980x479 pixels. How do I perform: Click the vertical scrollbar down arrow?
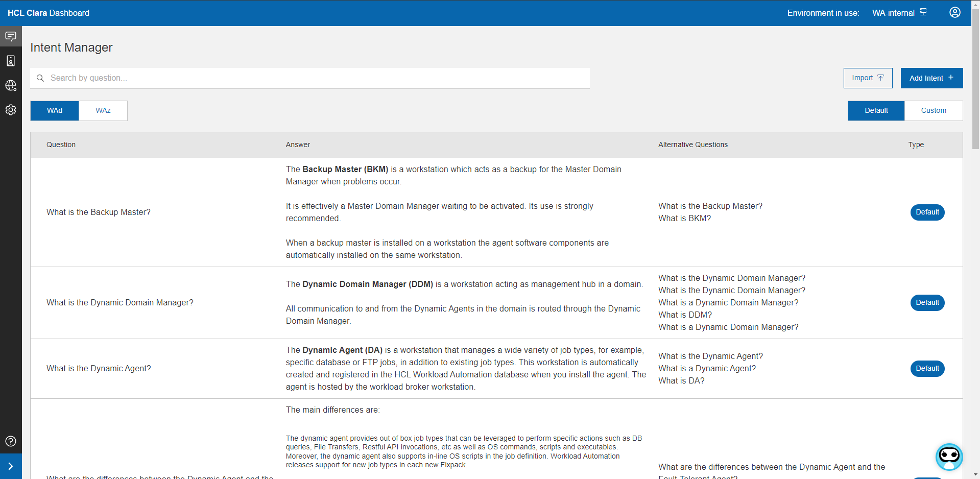pyautogui.click(x=975, y=474)
